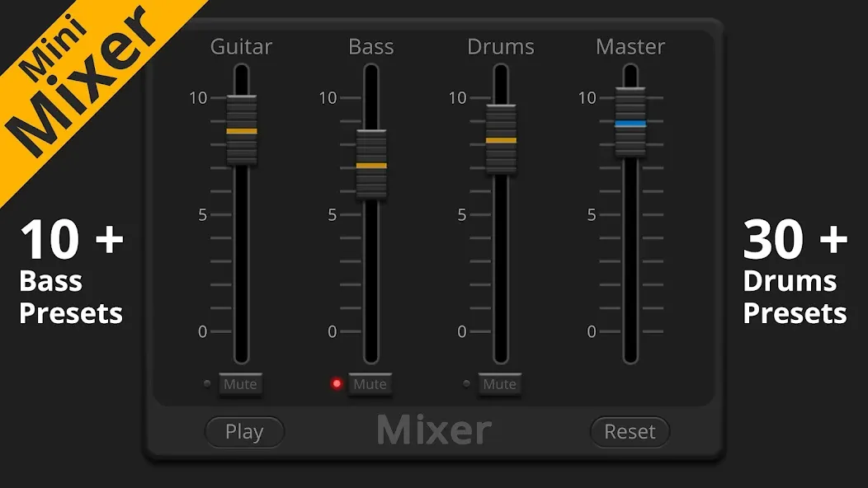Set Guitar level to 5 mark
Screen dimensions: 868x488
click(242, 214)
